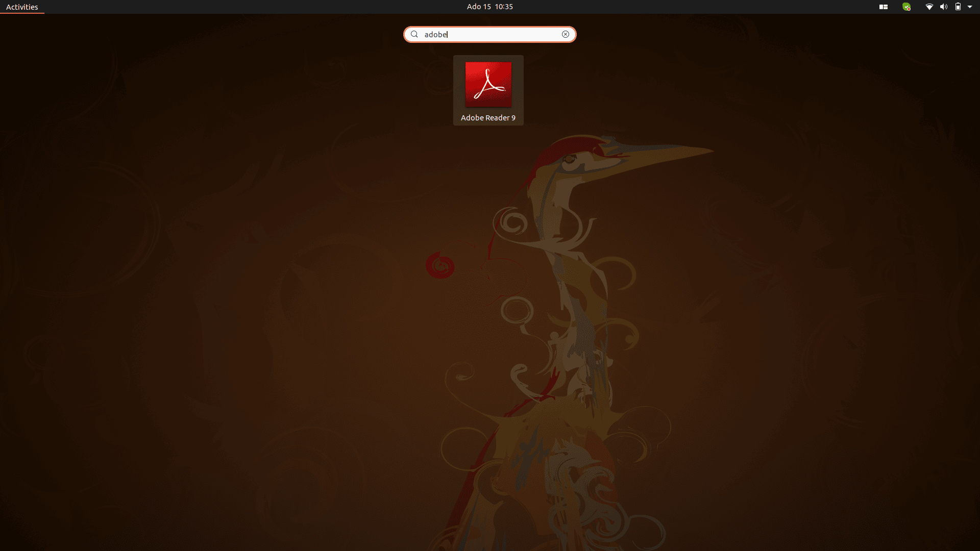The height and width of the screenshot is (551, 980).
Task: Click the screen layout toggle icon
Action: (x=883, y=7)
